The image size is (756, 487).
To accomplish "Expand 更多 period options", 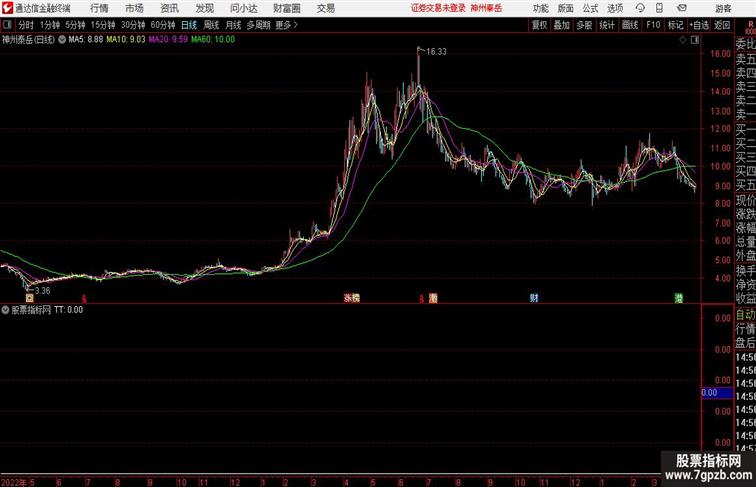I will point(286,25).
